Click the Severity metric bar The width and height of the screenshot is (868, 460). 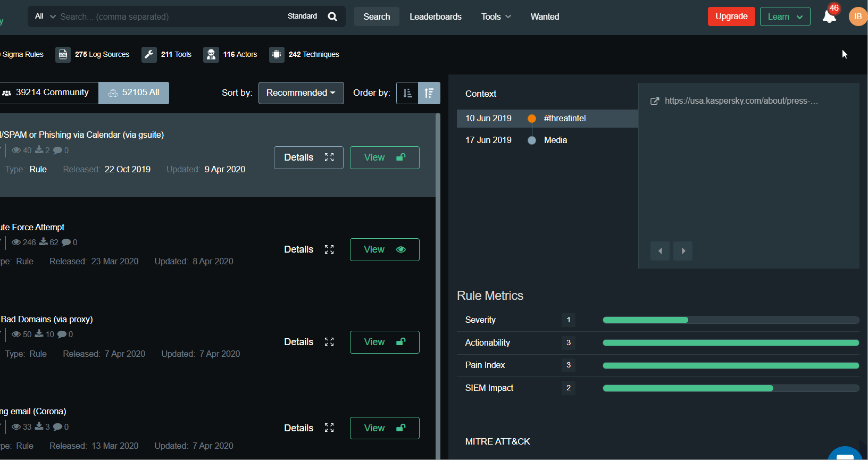[x=730, y=320]
